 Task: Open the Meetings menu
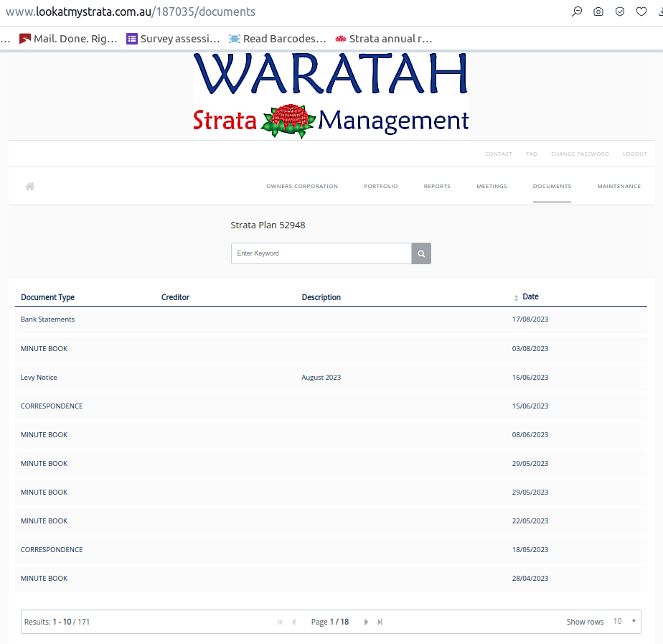[492, 186]
